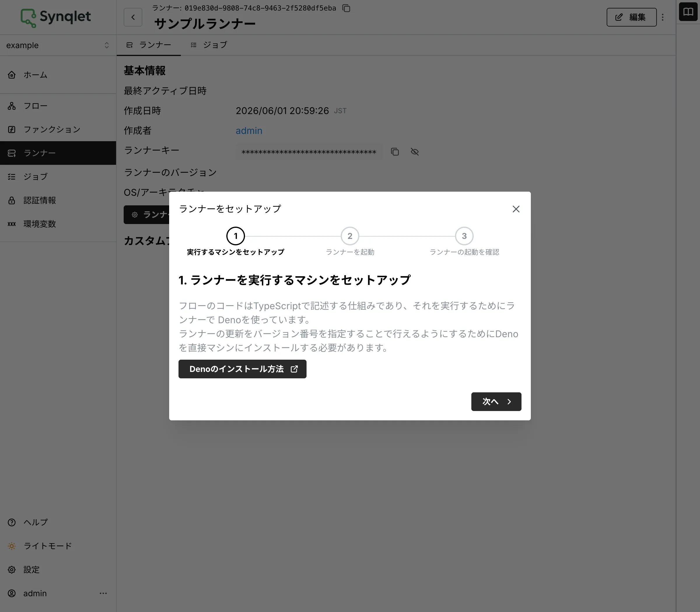This screenshot has width=700, height=612.
Task: Select step 2 ランナーを起動
Action: click(x=350, y=242)
